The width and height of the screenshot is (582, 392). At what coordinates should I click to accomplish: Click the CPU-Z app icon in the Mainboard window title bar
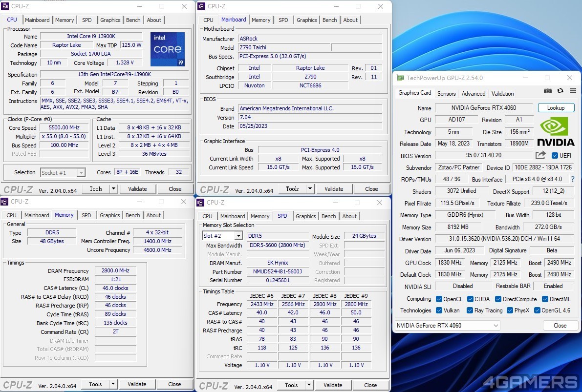click(x=201, y=6)
